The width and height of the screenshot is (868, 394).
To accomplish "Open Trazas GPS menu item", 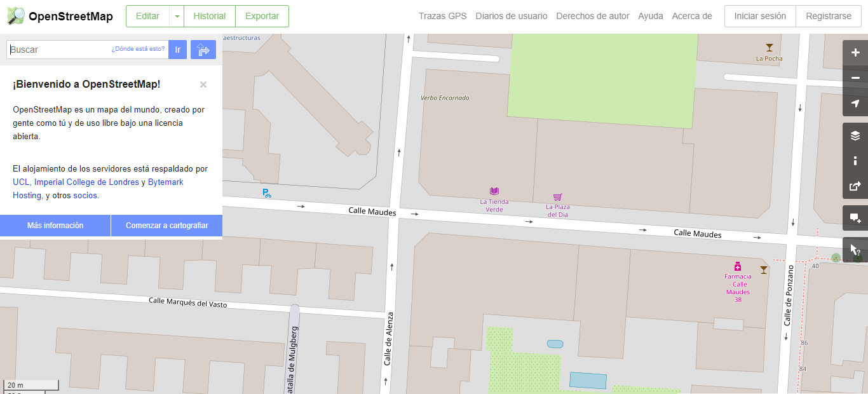I will [x=442, y=17].
